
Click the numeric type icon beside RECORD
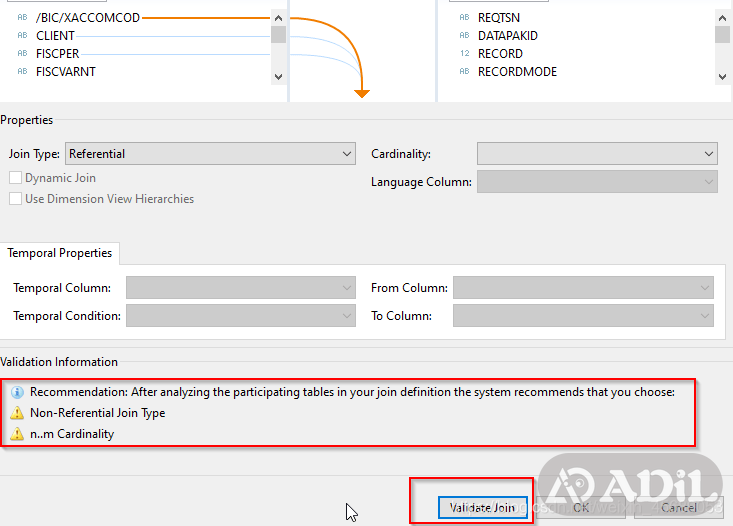[464, 54]
